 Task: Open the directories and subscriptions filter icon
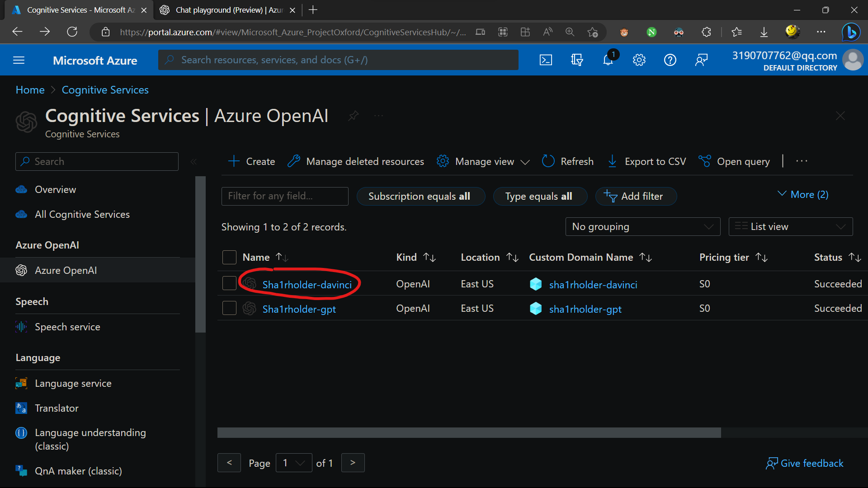[x=577, y=60]
